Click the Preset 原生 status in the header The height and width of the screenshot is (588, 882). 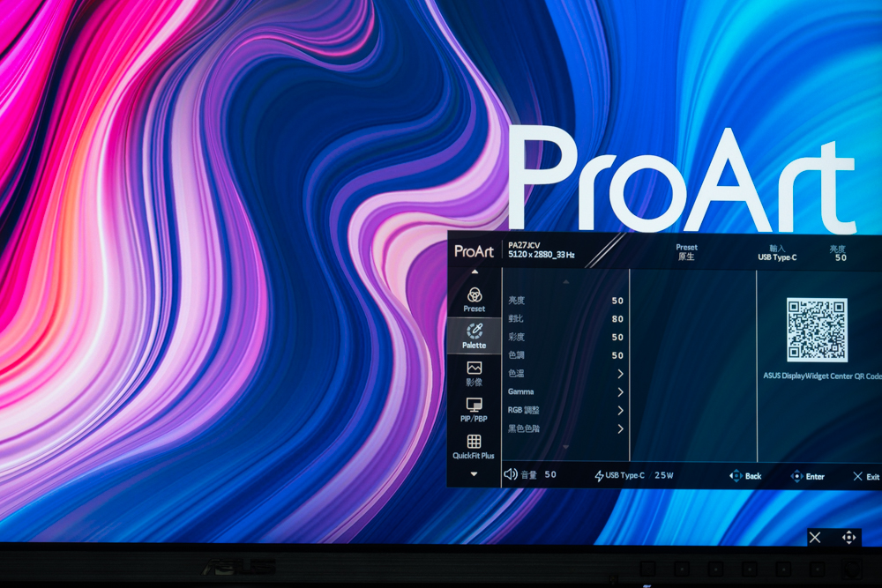click(x=686, y=252)
